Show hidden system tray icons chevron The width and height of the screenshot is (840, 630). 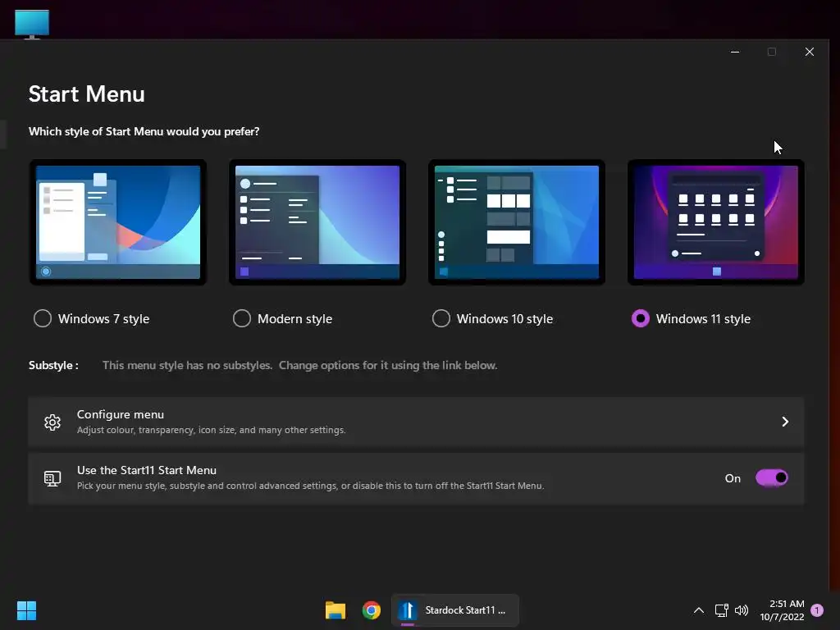[x=699, y=609]
